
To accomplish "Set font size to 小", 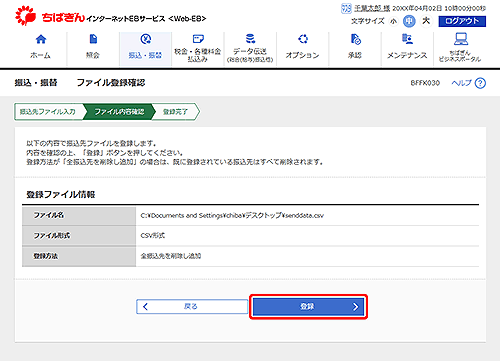I will point(394,21).
